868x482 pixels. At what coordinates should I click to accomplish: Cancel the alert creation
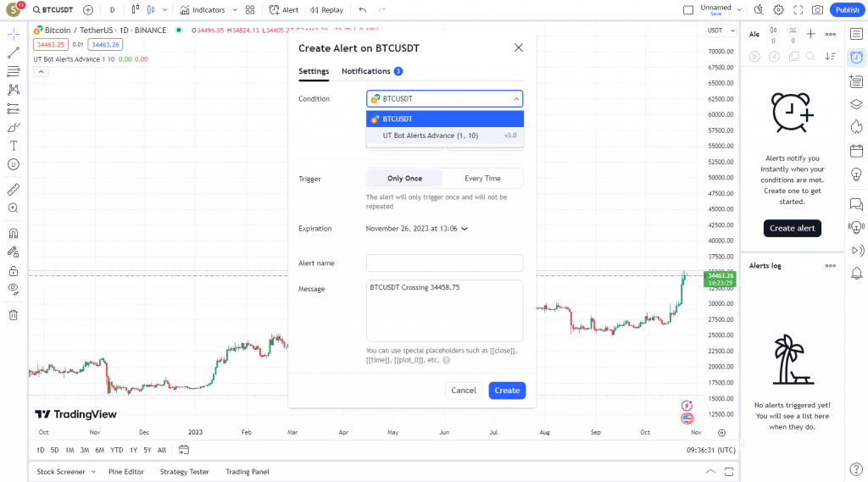pos(464,391)
